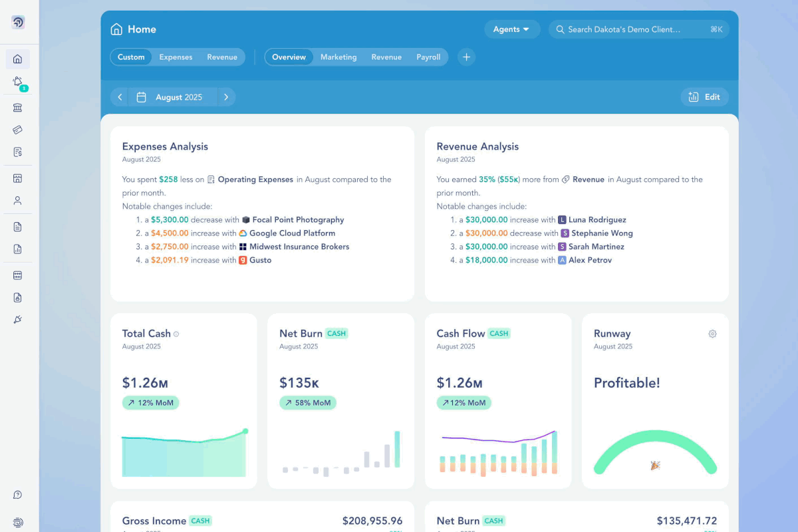Click the Edit dashboard button
This screenshot has height=532, width=798.
coord(704,97)
